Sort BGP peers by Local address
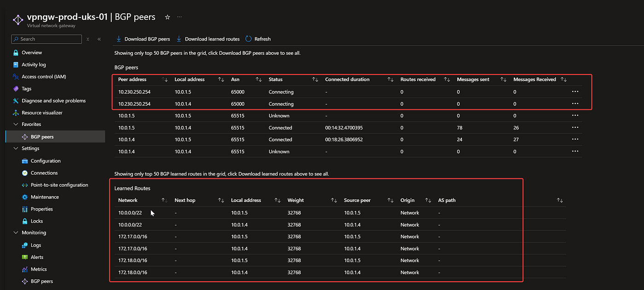The width and height of the screenshot is (644, 290). click(x=221, y=80)
